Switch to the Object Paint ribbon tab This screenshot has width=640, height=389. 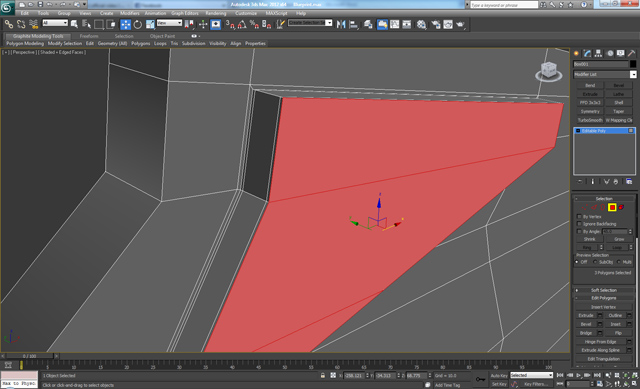[x=162, y=36]
